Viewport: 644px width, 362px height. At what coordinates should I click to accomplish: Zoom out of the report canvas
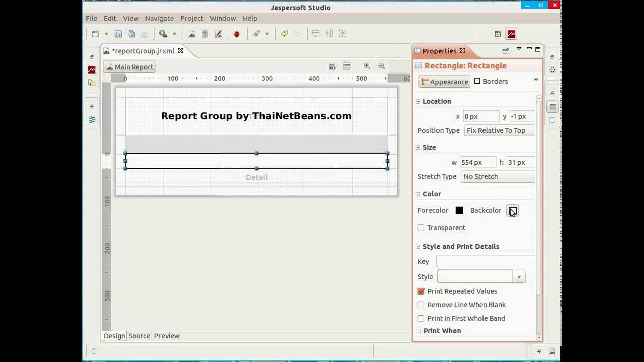(382, 66)
